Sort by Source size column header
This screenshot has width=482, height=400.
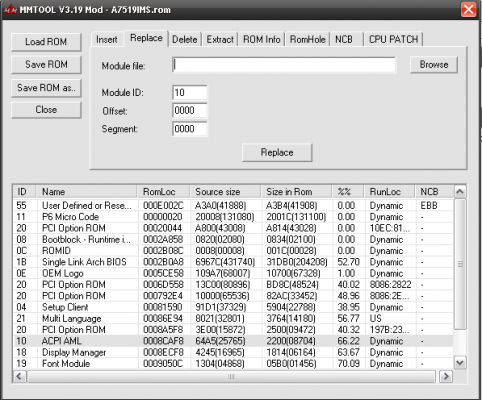(225, 192)
